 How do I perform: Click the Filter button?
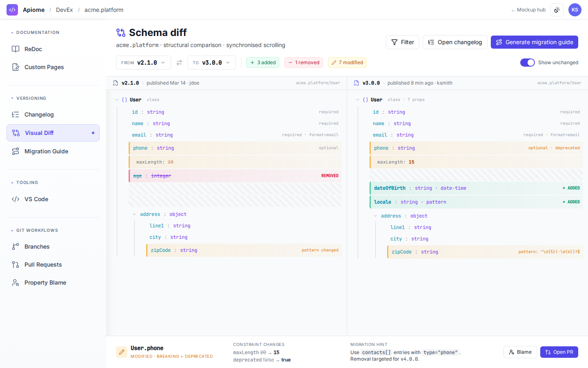coord(403,42)
